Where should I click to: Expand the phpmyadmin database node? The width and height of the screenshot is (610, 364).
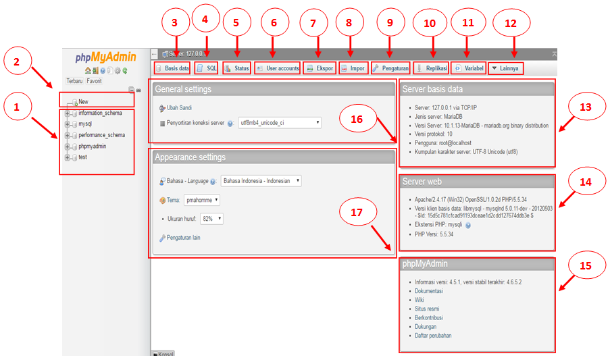[x=68, y=147]
